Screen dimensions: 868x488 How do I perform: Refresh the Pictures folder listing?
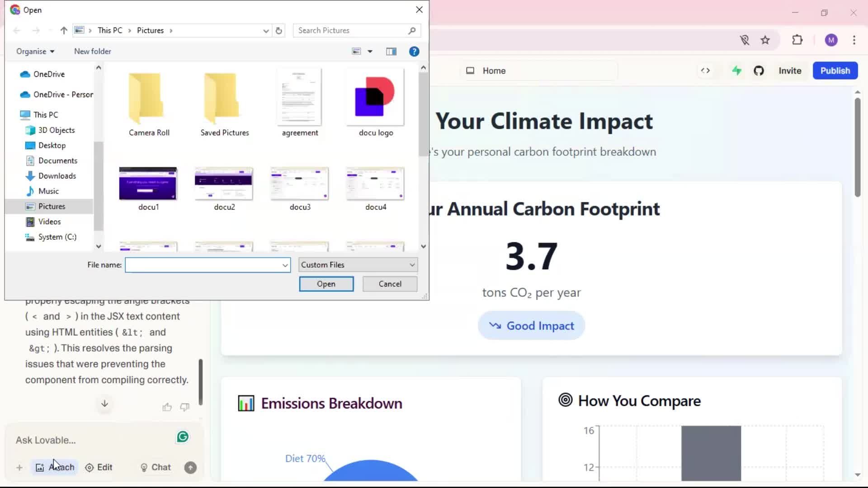coord(279,30)
